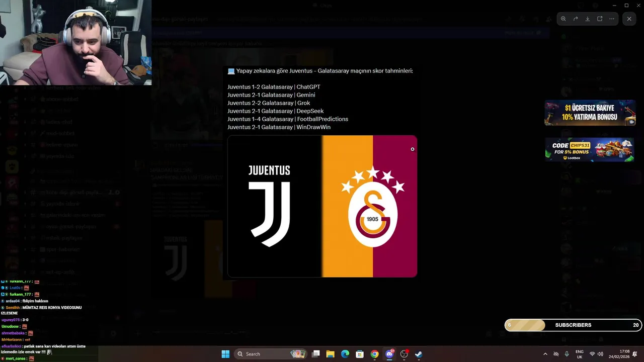Open Microsoft Store from the taskbar
The image size is (644, 362).
pyautogui.click(x=360, y=354)
